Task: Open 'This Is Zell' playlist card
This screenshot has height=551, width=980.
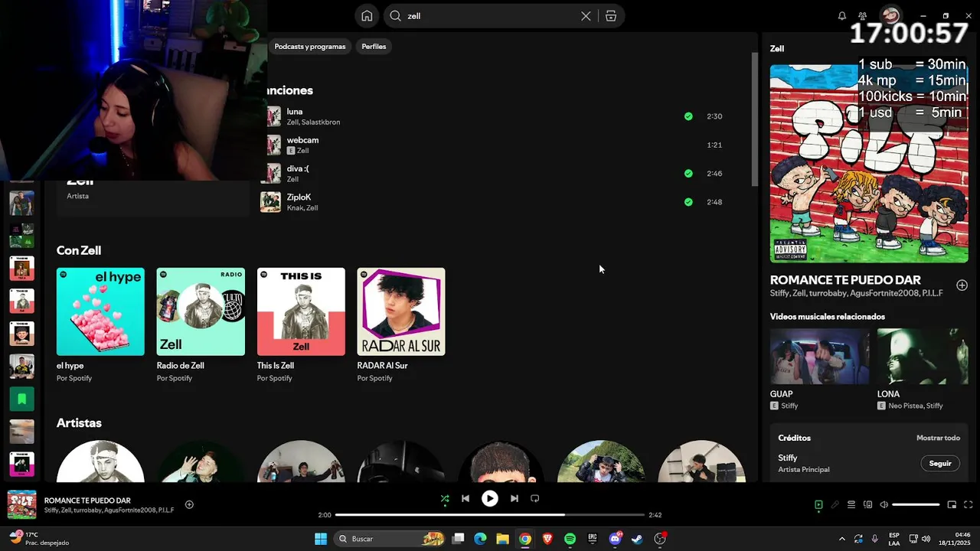Action: tap(301, 325)
